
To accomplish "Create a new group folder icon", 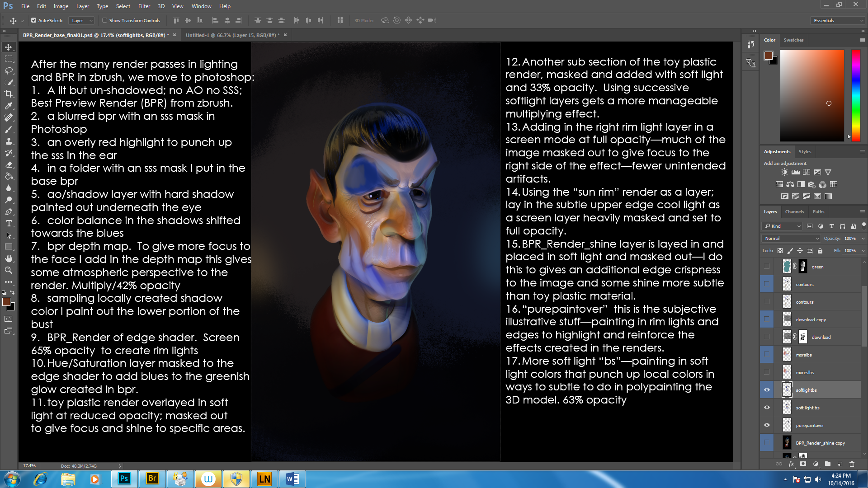I will [x=827, y=464].
